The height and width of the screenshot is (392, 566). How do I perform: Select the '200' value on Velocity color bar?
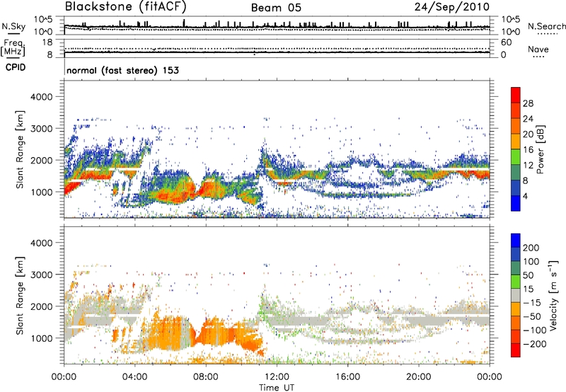(531, 248)
